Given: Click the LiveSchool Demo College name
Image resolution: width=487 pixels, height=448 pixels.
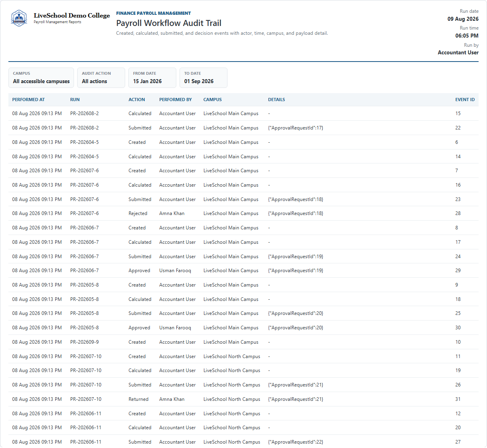Looking at the screenshot, I should (x=72, y=16).
